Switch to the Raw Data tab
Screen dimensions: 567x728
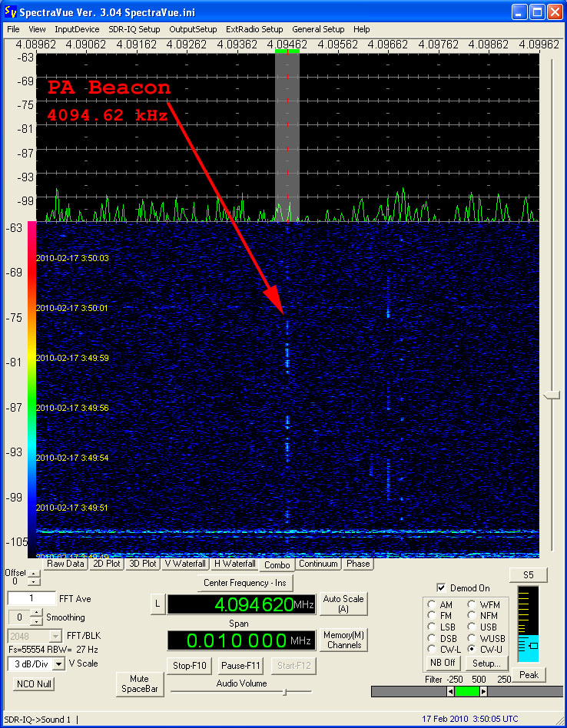(65, 564)
